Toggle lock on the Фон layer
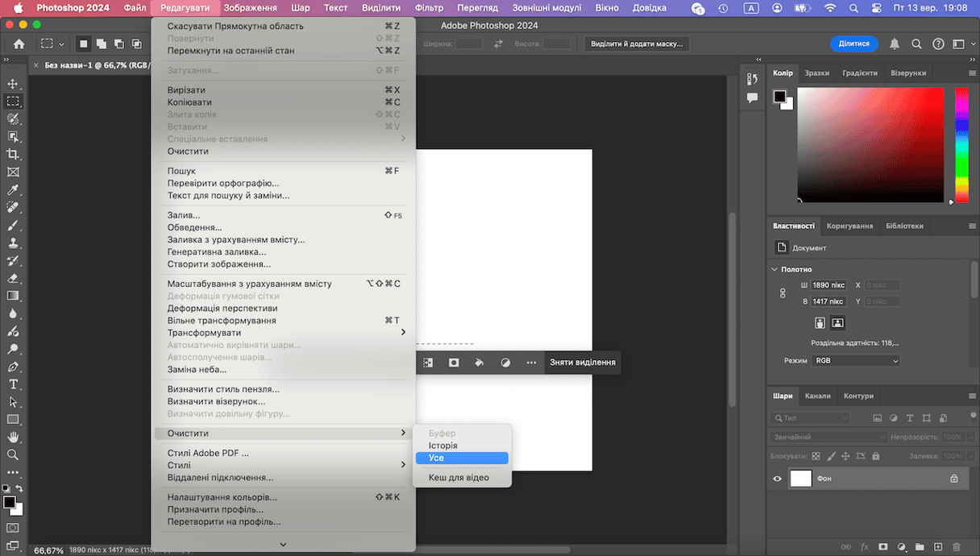Image resolution: width=980 pixels, height=556 pixels. pos(954,479)
